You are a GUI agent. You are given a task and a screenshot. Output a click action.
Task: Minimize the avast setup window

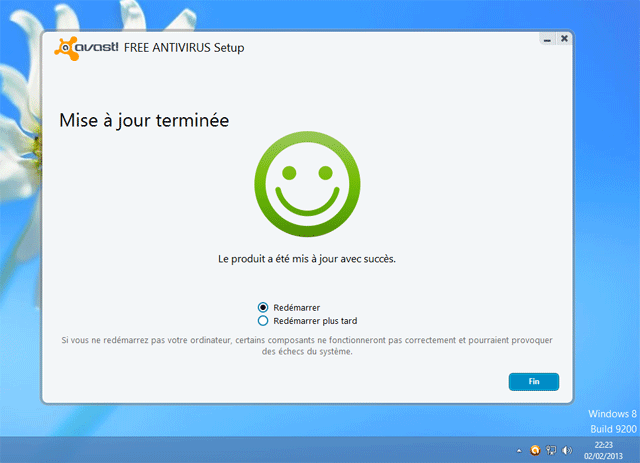(547, 39)
